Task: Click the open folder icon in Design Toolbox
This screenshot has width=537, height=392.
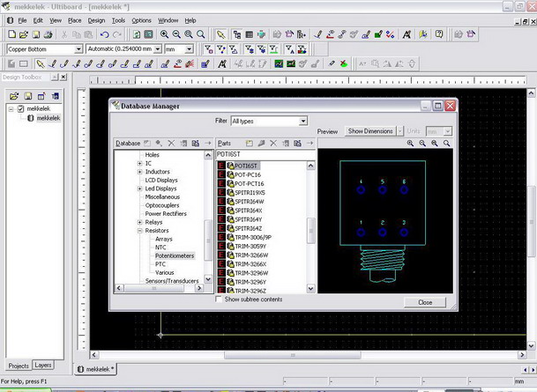Action: [x=14, y=97]
